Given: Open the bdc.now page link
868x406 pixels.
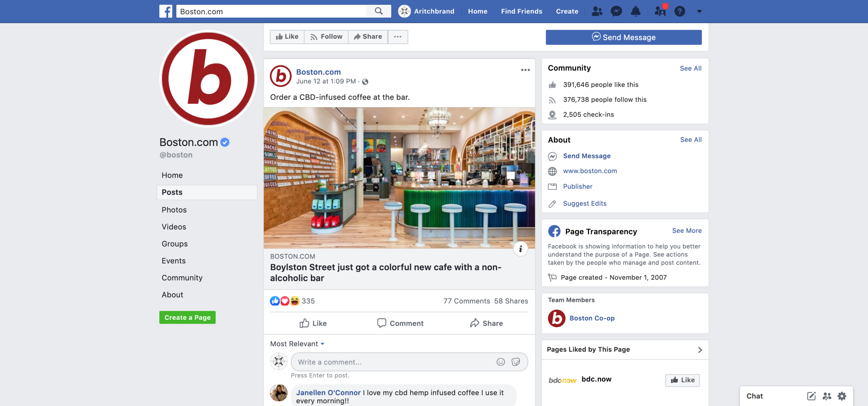Looking at the screenshot, I should coord(596,379).
